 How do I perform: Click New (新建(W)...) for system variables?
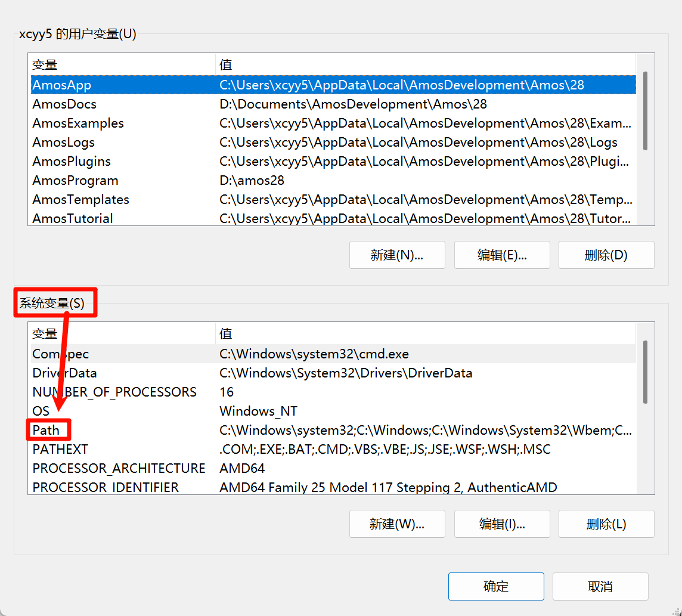397,524
